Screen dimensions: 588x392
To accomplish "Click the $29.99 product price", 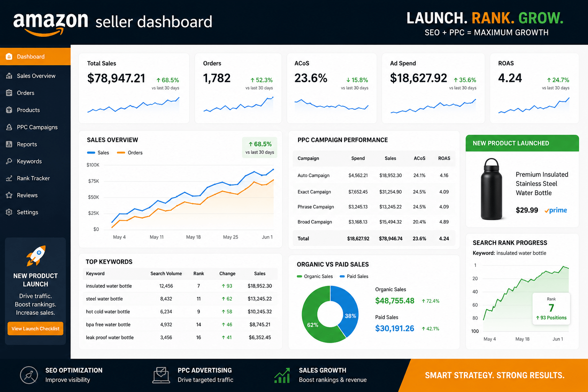I will point(527,210).
